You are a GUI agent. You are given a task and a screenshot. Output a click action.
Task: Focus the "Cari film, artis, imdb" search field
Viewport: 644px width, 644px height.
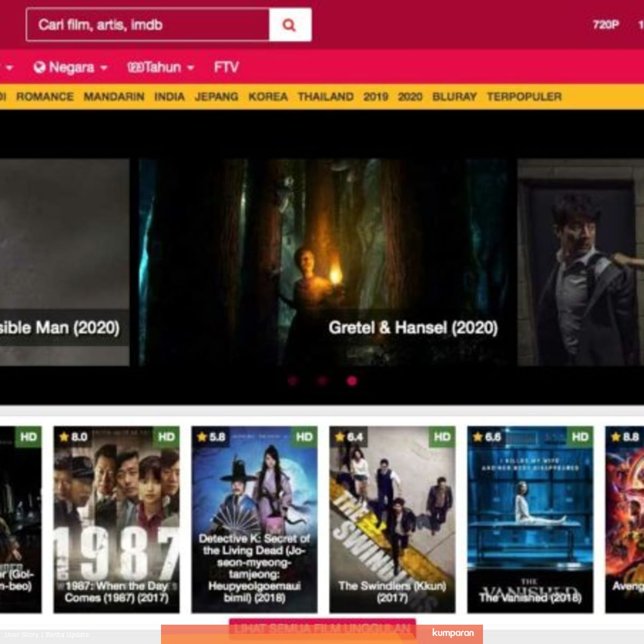[148, 25]
